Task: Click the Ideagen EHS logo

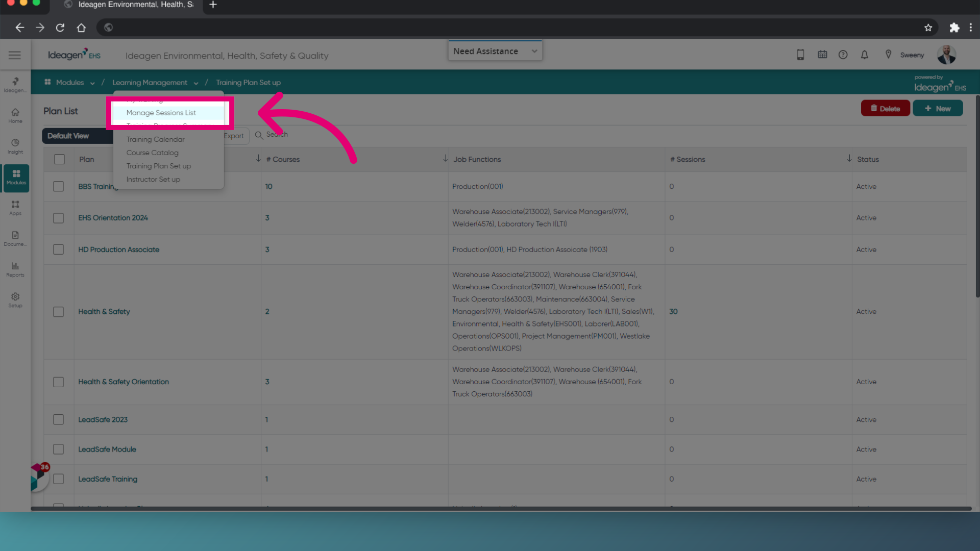Action: point(74,55)
